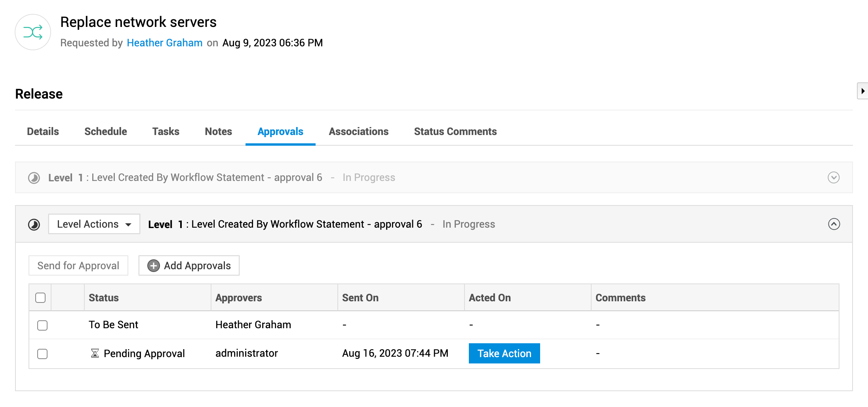Open the Notes tab
This screenshot has width=868, height=407.
coord(219,131)
